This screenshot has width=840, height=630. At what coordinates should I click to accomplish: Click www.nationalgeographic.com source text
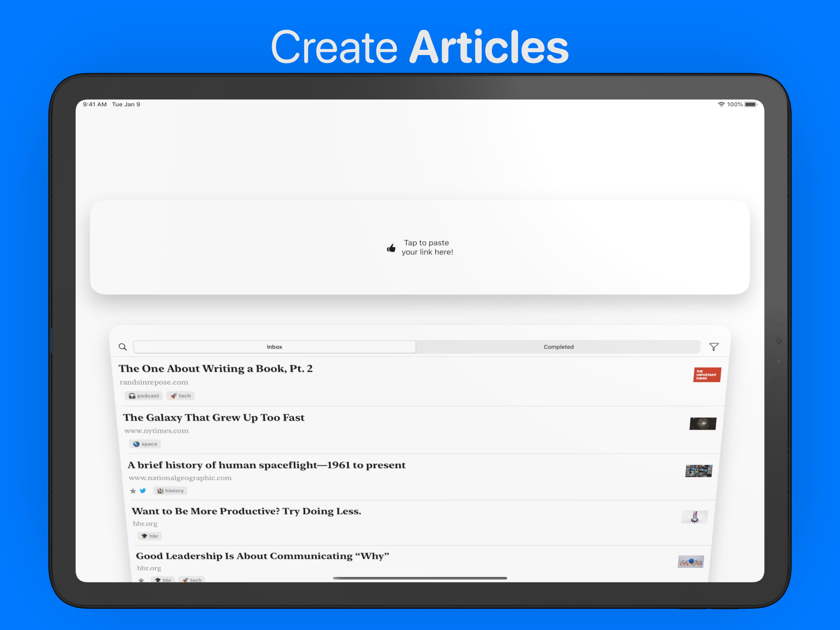[x=180, y=478]
